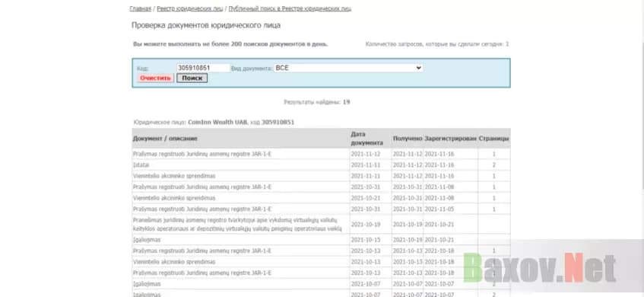
Task: Open the Įgaliojimas document dated 2021-10-15
Action: tap(147, 239)
